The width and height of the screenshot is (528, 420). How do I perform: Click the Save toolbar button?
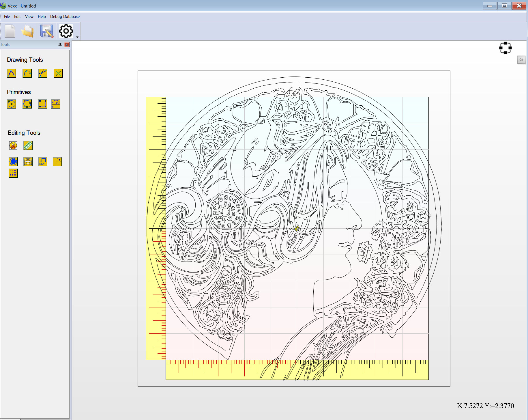tap(46, 31)
